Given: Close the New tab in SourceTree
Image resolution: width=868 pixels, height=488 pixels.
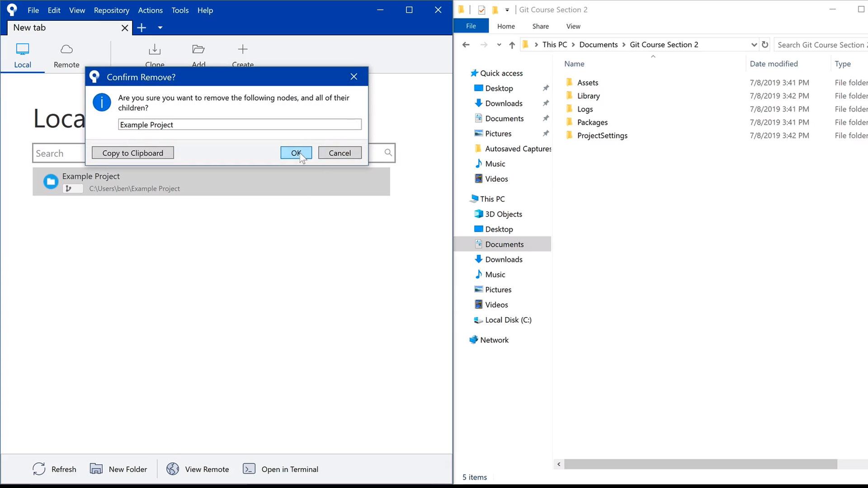Looking at the screenshot, I should [x=125, y=28].
